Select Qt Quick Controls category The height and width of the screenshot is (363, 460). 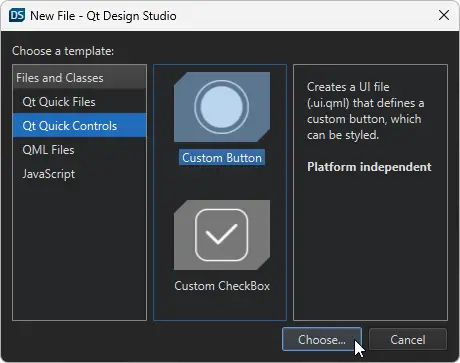[x=79, y=126]
